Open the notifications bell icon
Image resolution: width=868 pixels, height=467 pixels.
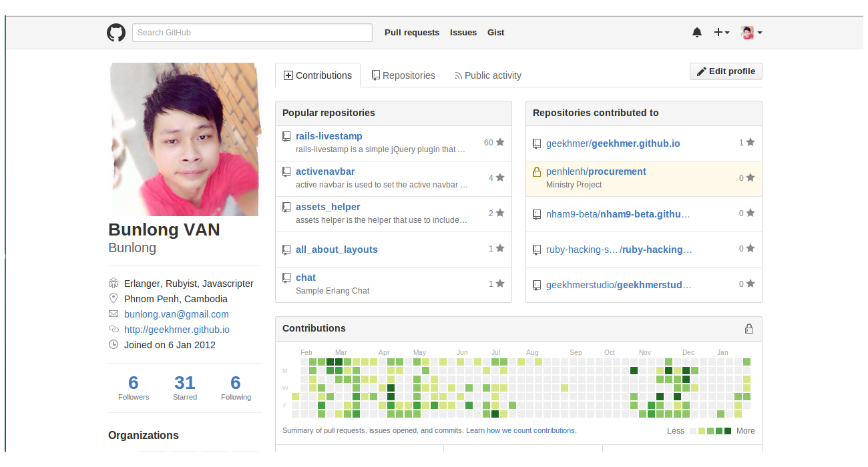click(697, 32)
